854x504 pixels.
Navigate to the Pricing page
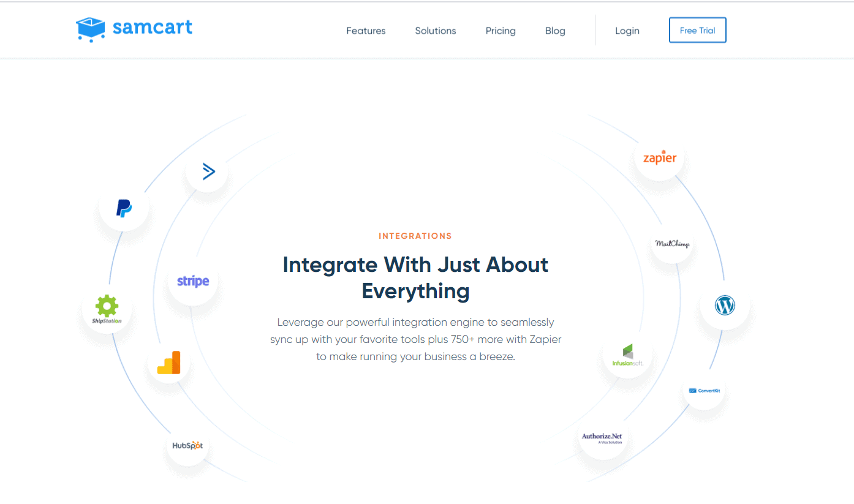[501, 31]
